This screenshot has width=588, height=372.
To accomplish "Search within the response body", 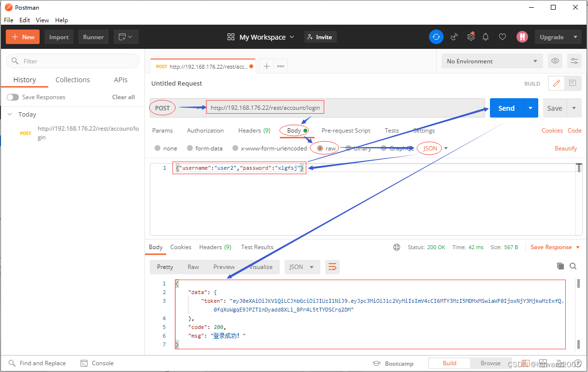I will [x=573, y=266].
